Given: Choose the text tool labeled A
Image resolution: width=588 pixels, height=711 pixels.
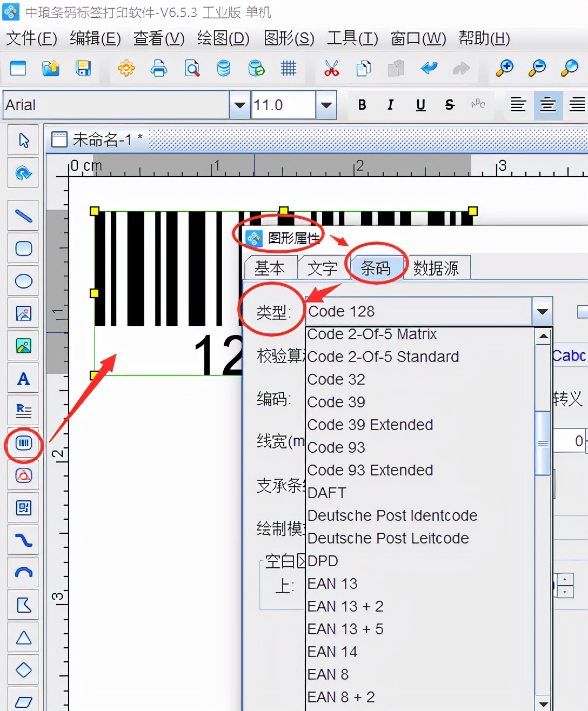Looking at the screenshot, I should coord(23,379).
